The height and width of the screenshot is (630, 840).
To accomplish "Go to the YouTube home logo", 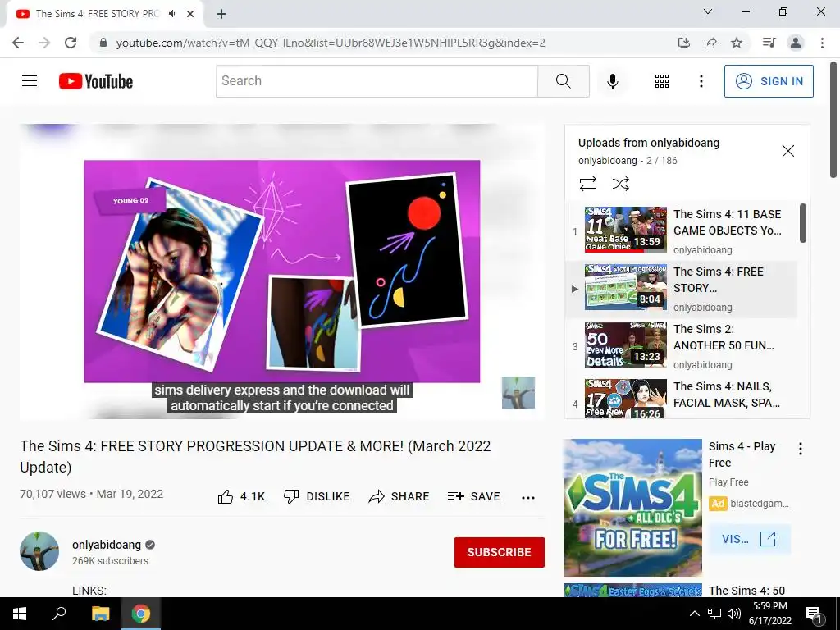I will click(96, 81).
